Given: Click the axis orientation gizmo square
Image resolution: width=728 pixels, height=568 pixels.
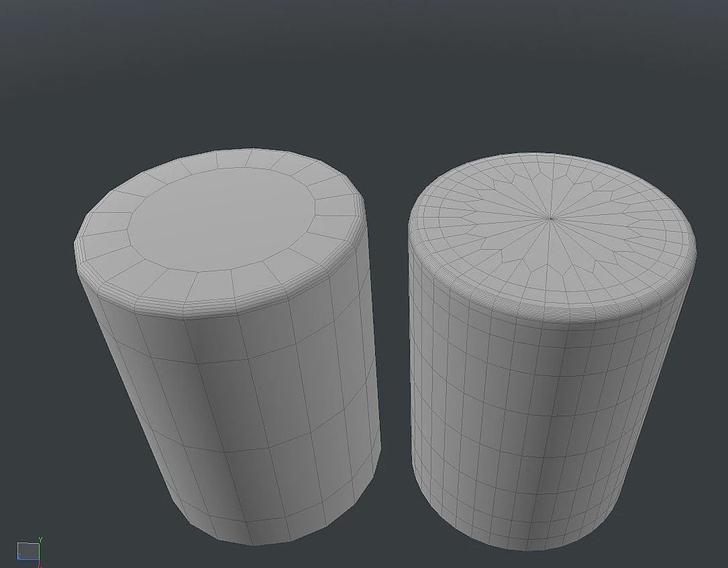Looking at the screenshot, I should pyautogui.click(x=28, y=551).
